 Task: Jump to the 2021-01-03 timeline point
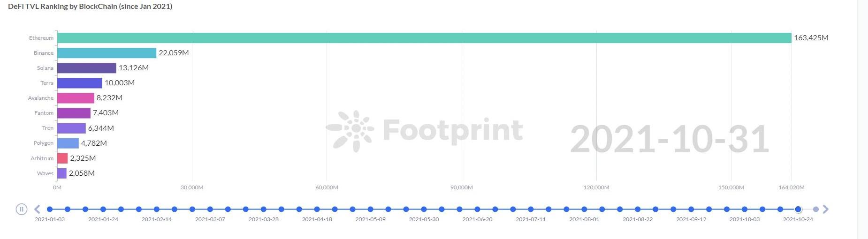(50, 209)
